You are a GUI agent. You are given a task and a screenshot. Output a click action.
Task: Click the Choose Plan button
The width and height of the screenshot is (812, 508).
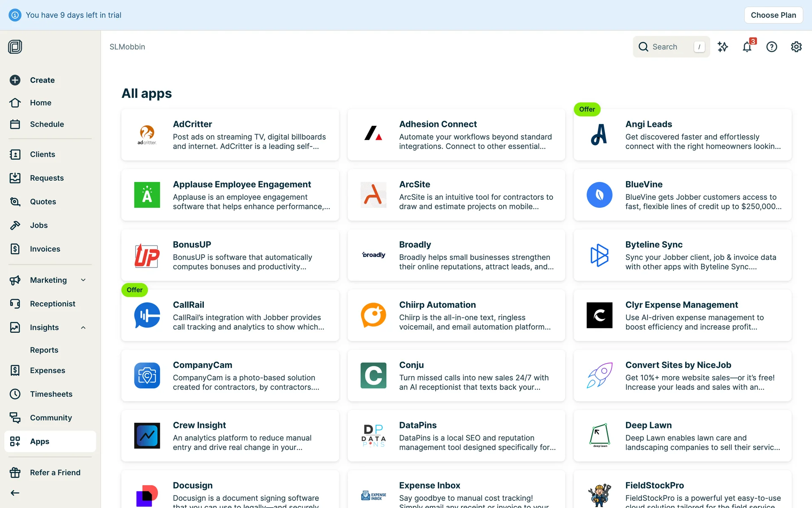[773, 15]
